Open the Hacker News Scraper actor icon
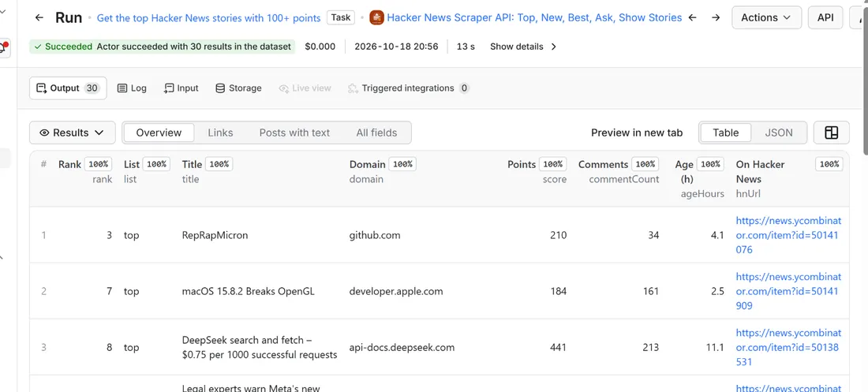 point(376,17)
